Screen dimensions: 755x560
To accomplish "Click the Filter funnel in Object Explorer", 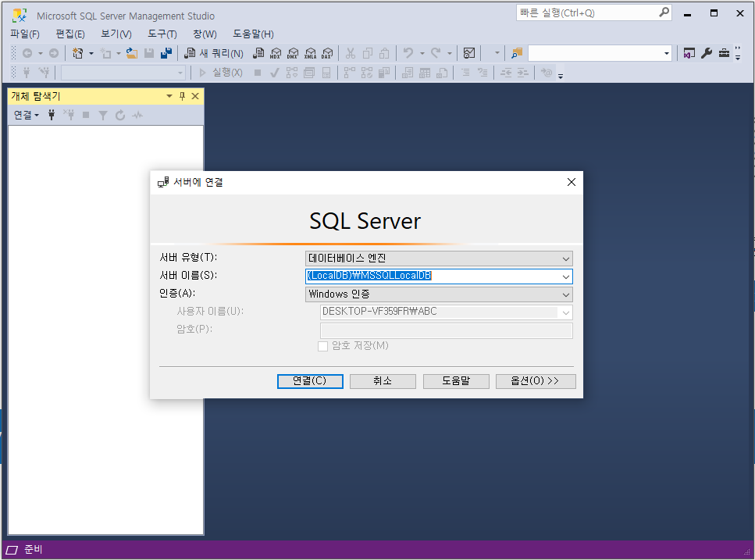I will coord(102,115).
